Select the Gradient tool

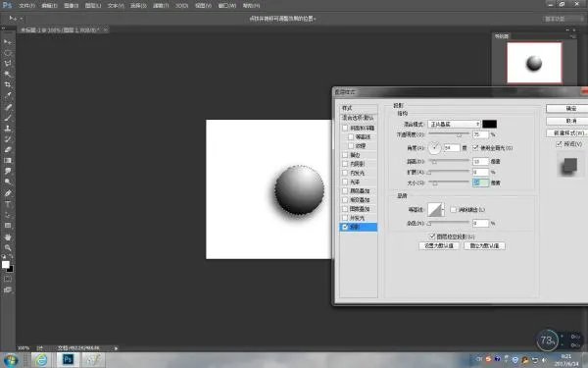(8, 160)
